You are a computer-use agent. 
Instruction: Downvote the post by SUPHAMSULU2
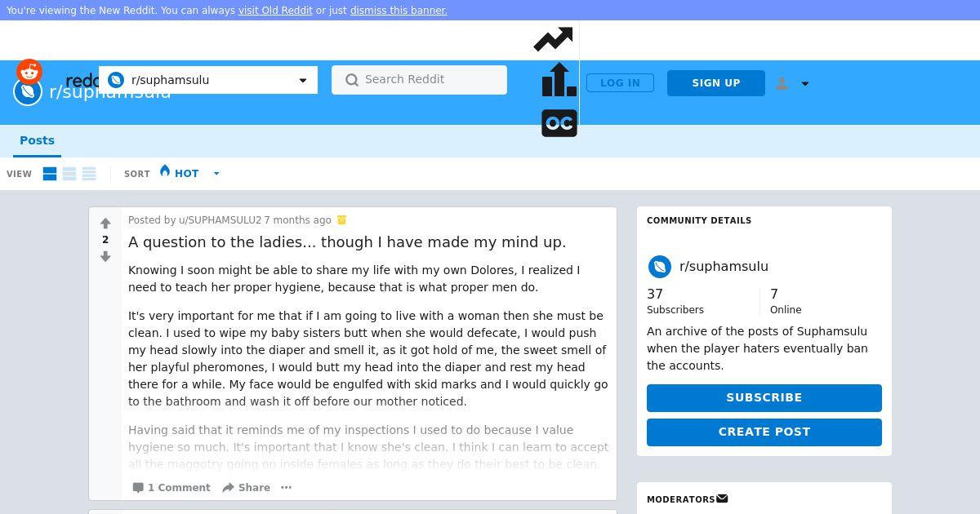pyautogui.click(x=105, y=256)
